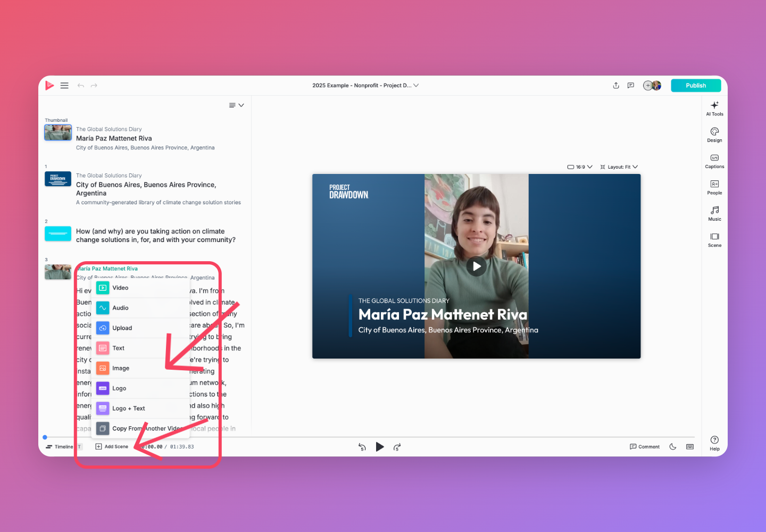Click the app logo in the header

pos(49,85)
